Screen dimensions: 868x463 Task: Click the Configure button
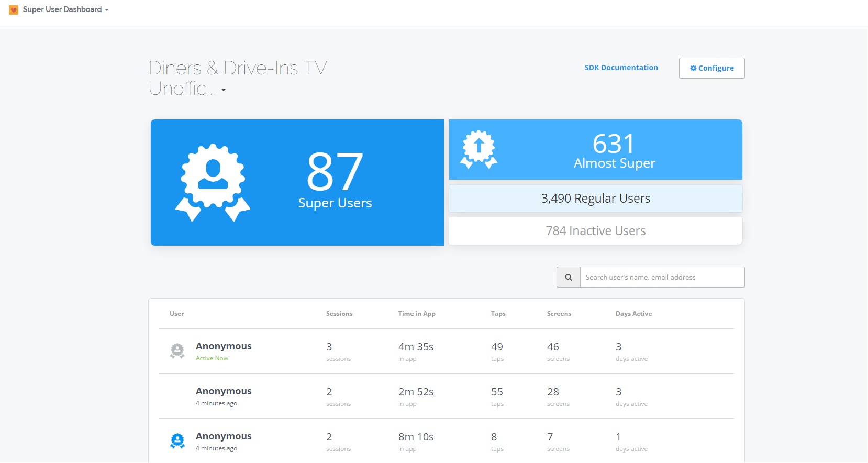[x=711, y=68]
